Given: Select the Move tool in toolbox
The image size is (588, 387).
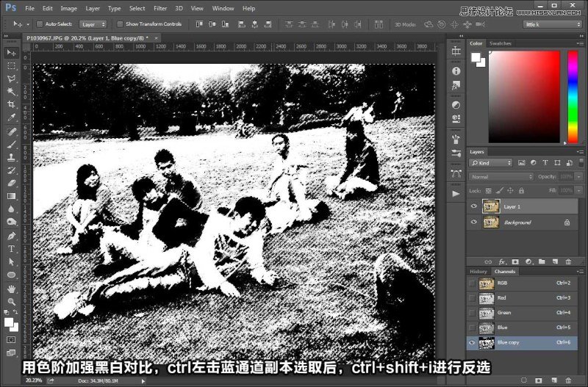Looking at the screenshot, I should coord(11,53).
